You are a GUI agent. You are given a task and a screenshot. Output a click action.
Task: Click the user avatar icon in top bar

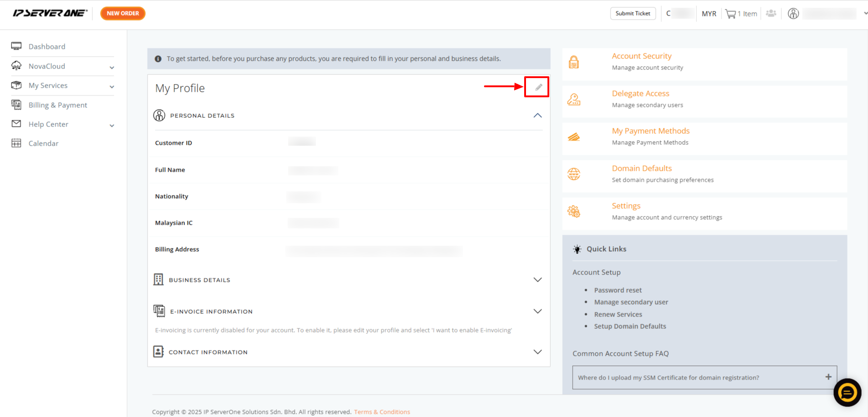(794, 14)
